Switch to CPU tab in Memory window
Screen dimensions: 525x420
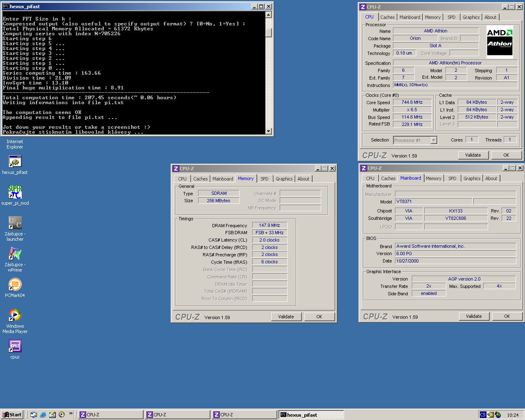coord(182,179)
